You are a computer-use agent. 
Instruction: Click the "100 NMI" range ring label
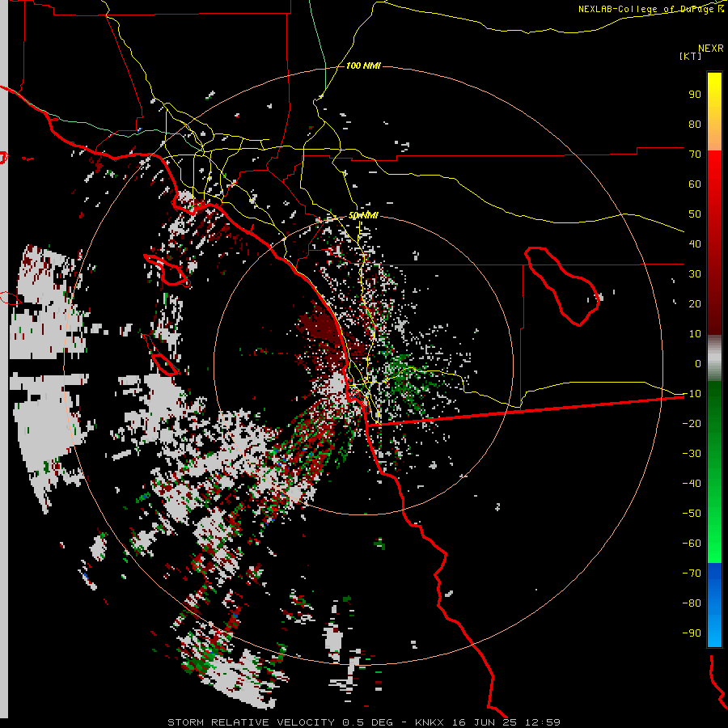point(363,66)
